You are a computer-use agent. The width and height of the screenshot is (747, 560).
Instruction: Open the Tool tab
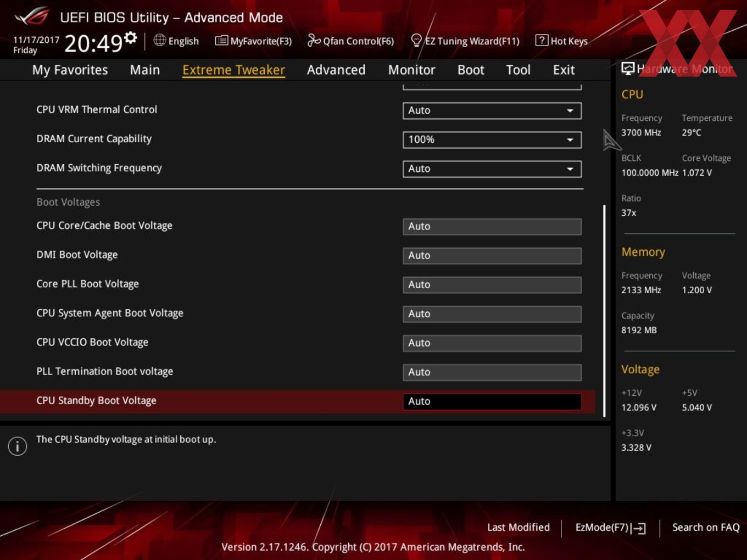pyautogui.click(x=518, y=70)
